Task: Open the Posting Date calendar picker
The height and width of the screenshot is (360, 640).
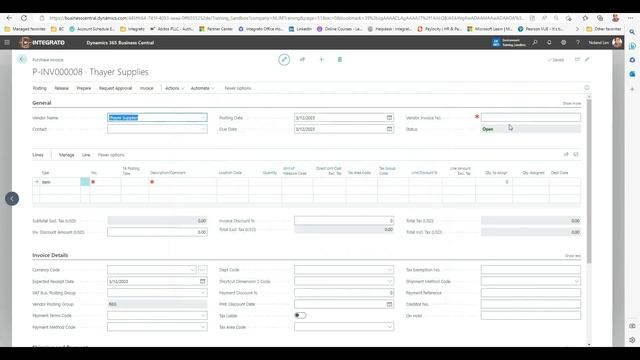Action: [x=389, y=118]
